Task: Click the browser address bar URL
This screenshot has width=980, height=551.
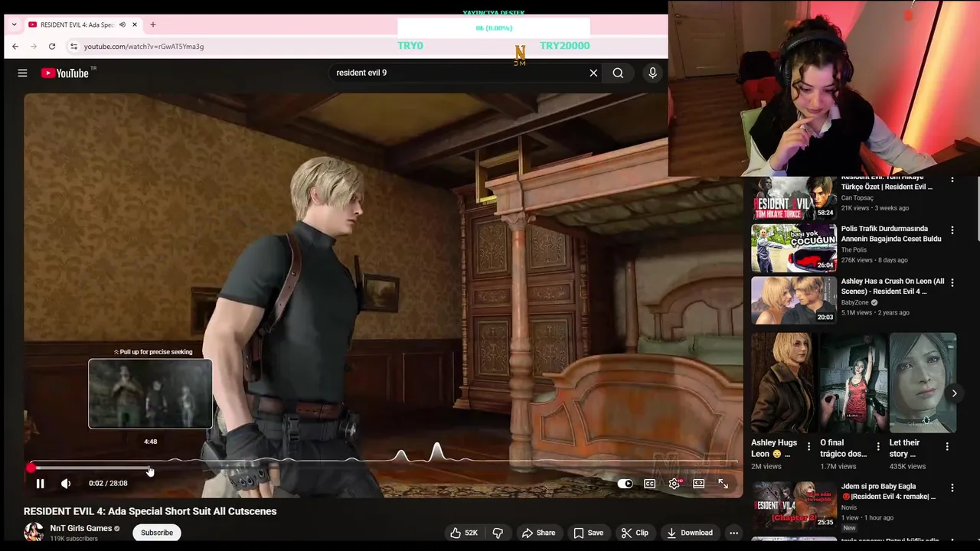Action: [x=144, y=47]
